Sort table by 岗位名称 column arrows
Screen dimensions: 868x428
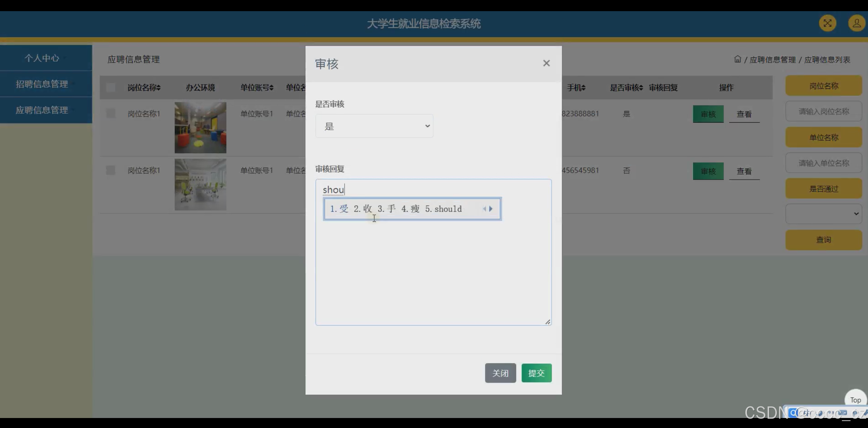(x=158, y=88)
